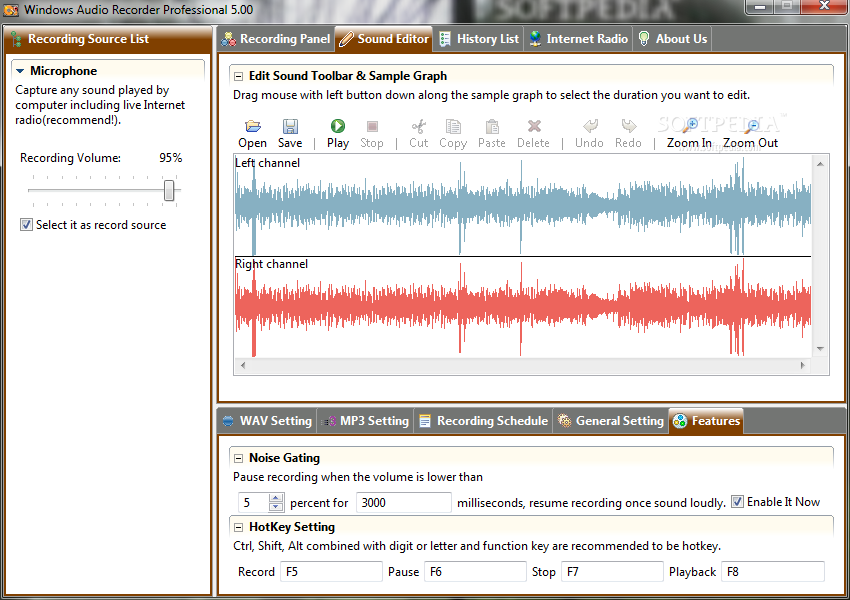Open the History List tab
The height and width of the screenshot is (600, 850).
point(479,39)
